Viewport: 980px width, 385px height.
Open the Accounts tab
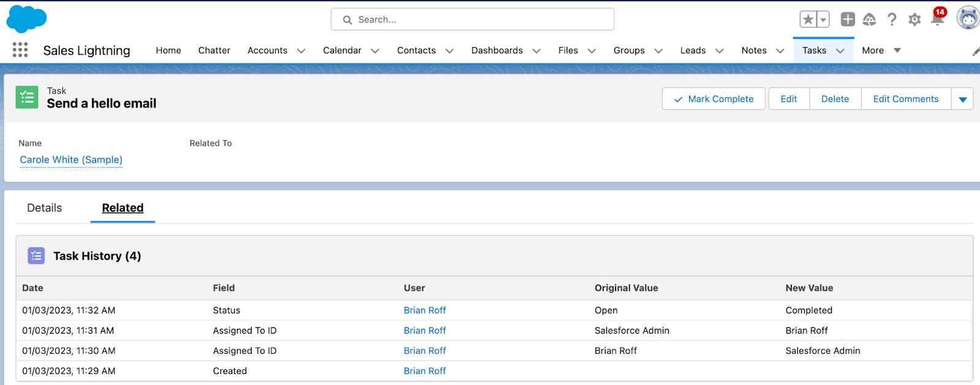tap(267, 50)
